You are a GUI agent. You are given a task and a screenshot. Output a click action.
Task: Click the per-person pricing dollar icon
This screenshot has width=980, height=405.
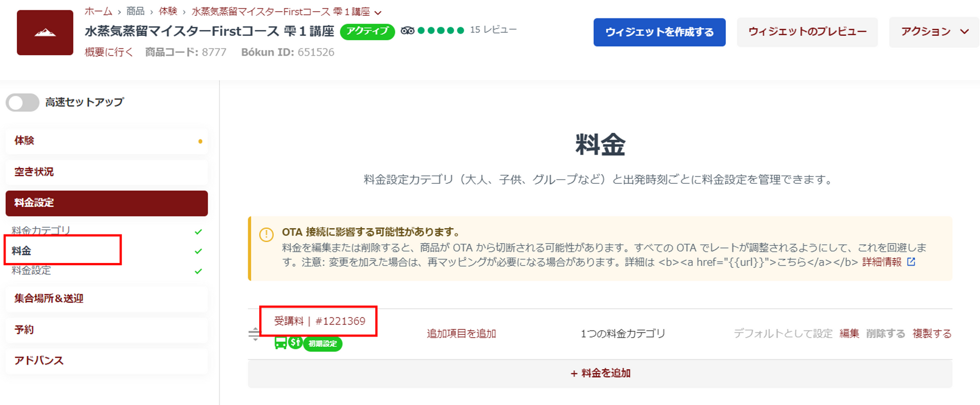coord(295,343)
